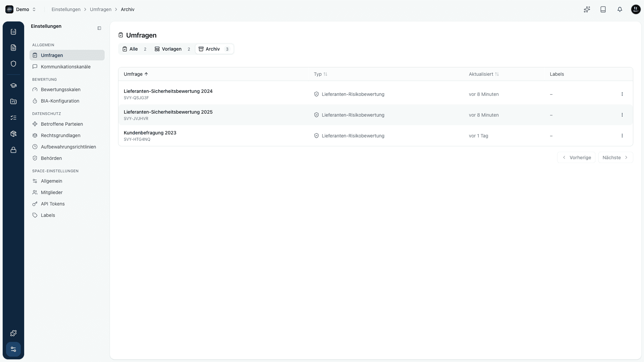This screenshot has height=362, width=644.
Task: Click the Nächste pagination button
Action: 615,158
